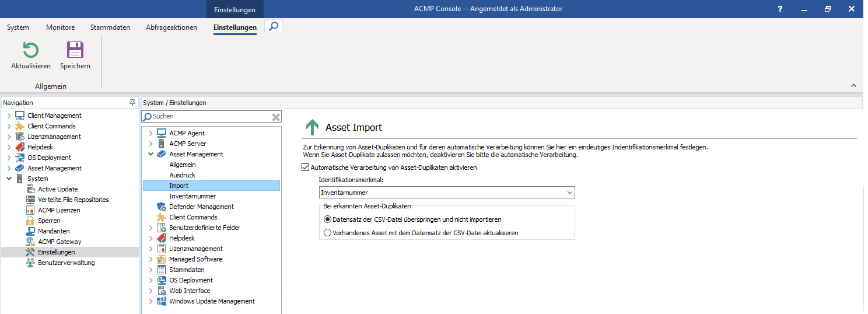This screenshot has height=314, width=868.
Task: Open the Monitore ribbon tab
Action: (x=60, y=27)
